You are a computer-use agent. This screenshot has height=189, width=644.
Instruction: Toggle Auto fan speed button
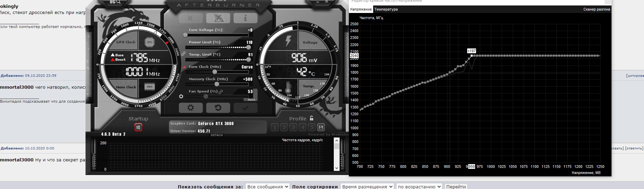252,100
